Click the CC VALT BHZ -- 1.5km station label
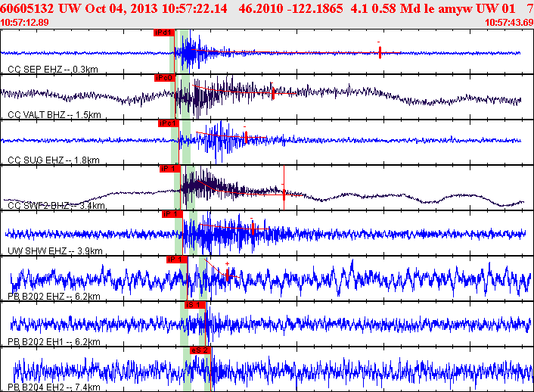Viewport: 534px width, 392px height. [54, 115]
